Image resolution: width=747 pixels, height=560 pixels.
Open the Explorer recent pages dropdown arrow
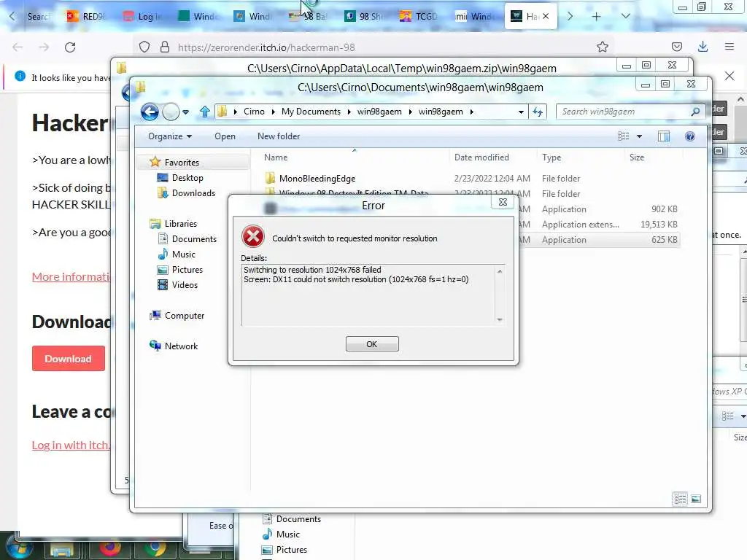[186, 112]
